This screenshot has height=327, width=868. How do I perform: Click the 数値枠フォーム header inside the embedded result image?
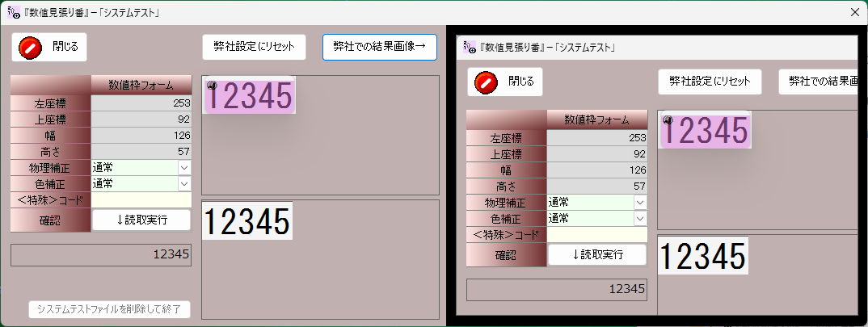596,120
